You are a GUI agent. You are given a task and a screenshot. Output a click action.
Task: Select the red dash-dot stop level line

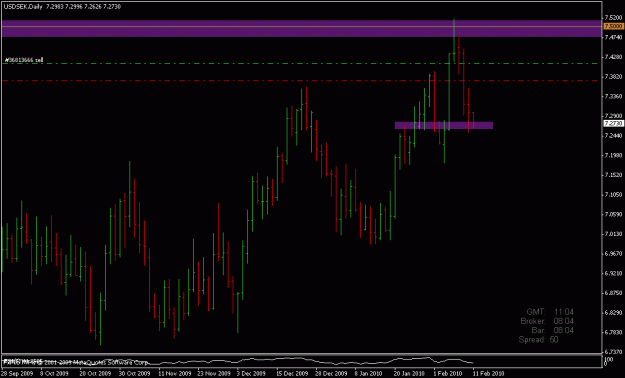click(301, 81)
